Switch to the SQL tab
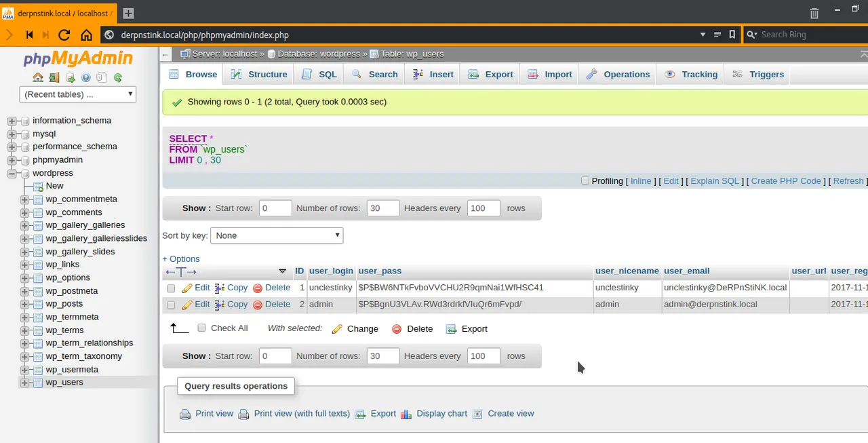 coord(319,75)
